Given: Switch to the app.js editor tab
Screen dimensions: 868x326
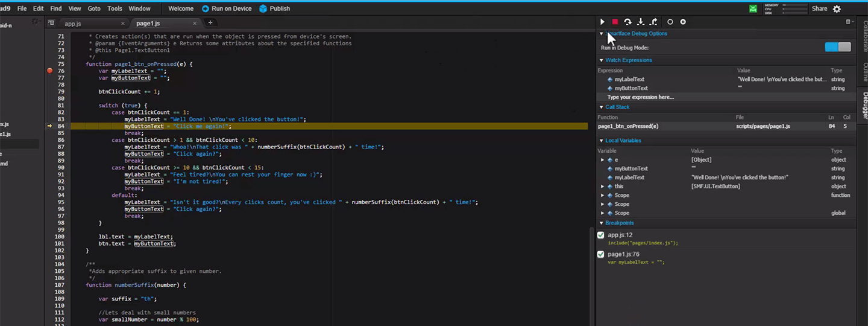Looking at the screenshot, I should (73, 24).
